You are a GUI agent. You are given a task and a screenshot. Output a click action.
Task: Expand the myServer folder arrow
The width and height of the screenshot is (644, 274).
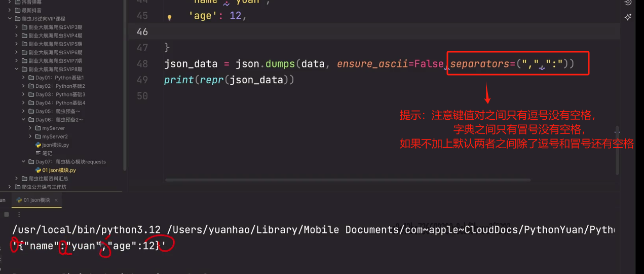click(30, 128)
